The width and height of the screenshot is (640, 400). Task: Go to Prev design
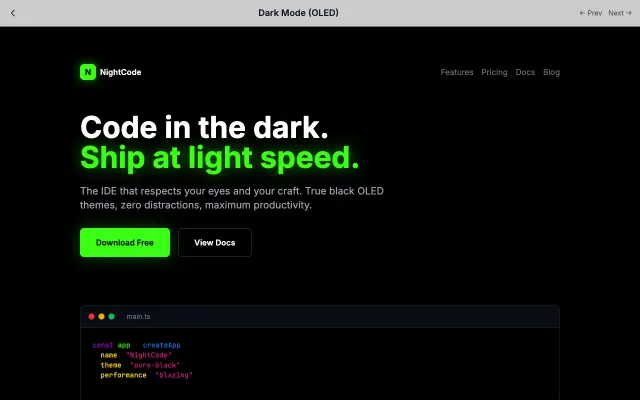[591, 13]
